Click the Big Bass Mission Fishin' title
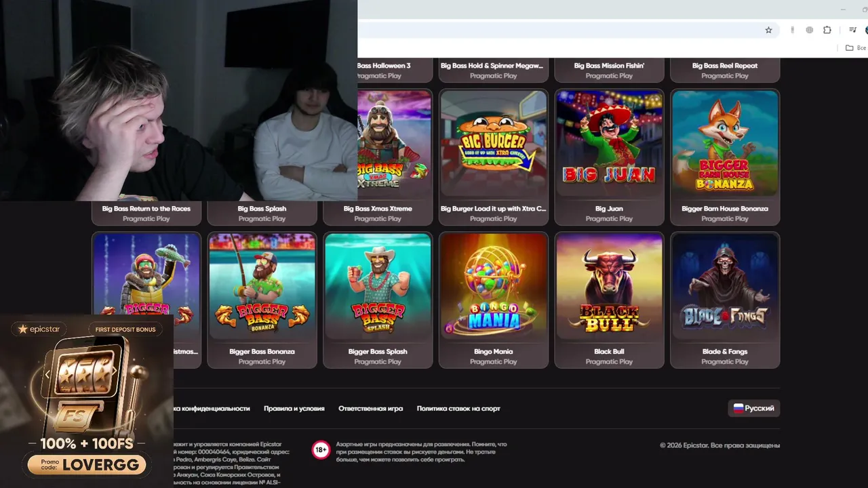This screenshot has height=488, width=868. coord(609,66)
